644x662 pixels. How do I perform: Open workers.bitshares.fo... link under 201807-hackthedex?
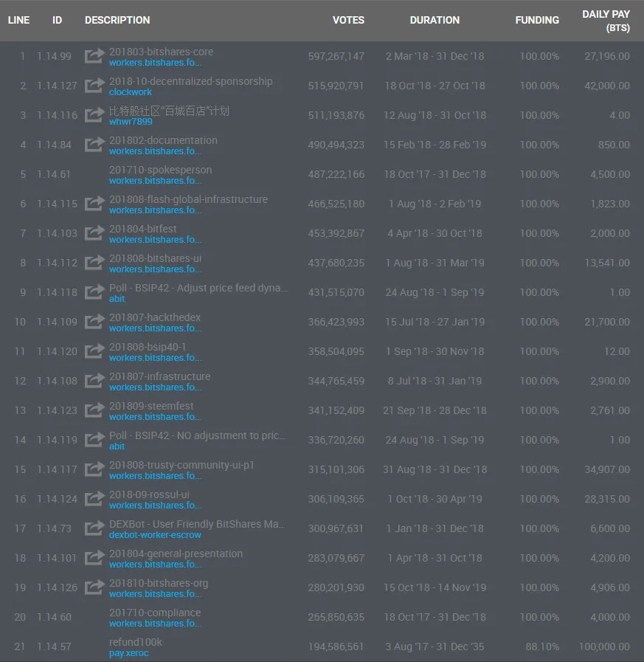point(156,328)
